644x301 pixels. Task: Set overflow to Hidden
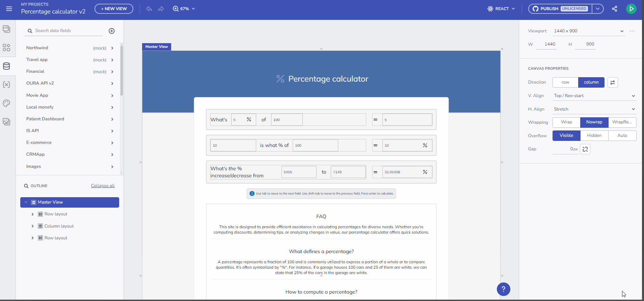(594, 136)
